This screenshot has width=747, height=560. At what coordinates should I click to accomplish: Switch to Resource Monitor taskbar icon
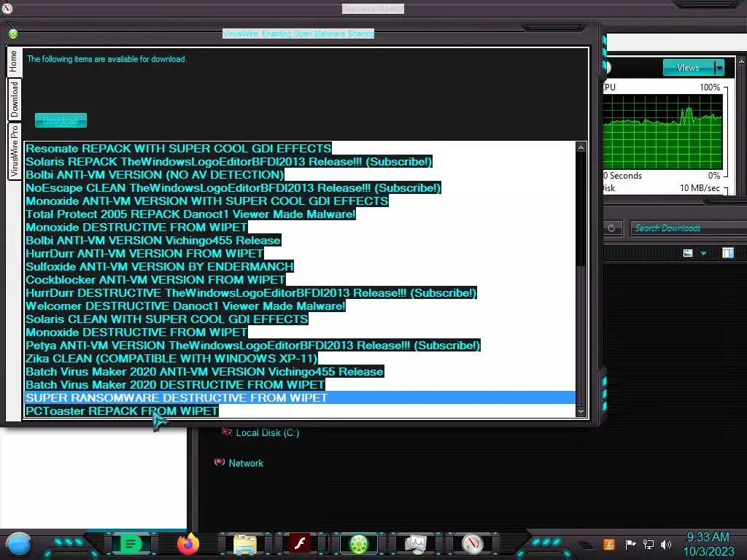point(415,544)
